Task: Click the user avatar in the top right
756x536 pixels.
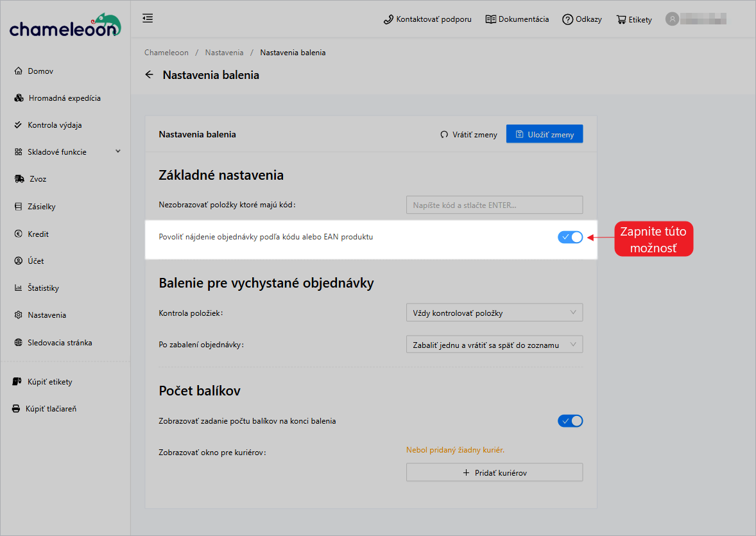Action: [x=672, y=19]
